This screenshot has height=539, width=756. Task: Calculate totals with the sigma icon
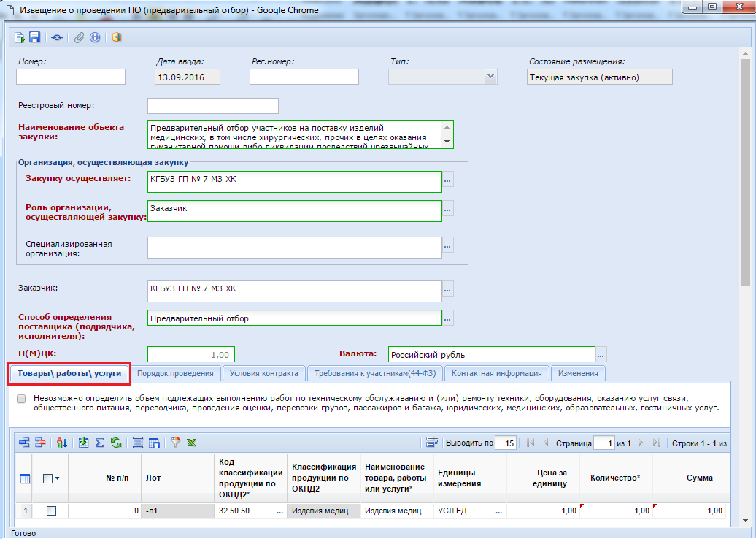pyautogui.click(x=99, y=443)
